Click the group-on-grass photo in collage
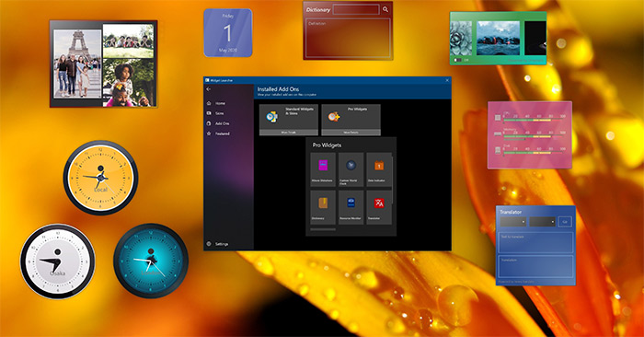This screenshot has width=644, height=337. [x=128, y=41]
